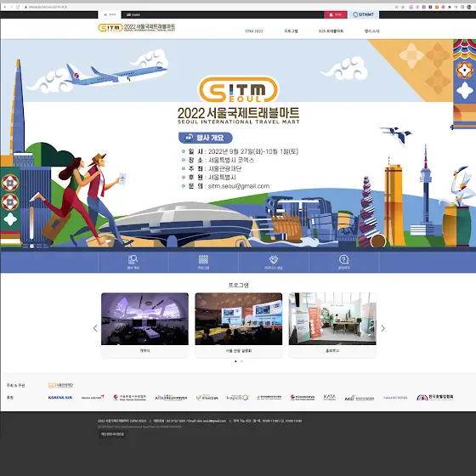The height and width of the screenshot is (476, 476).
Task: Open the Korean Air sponsor logo
Action: tap(60, 398)
